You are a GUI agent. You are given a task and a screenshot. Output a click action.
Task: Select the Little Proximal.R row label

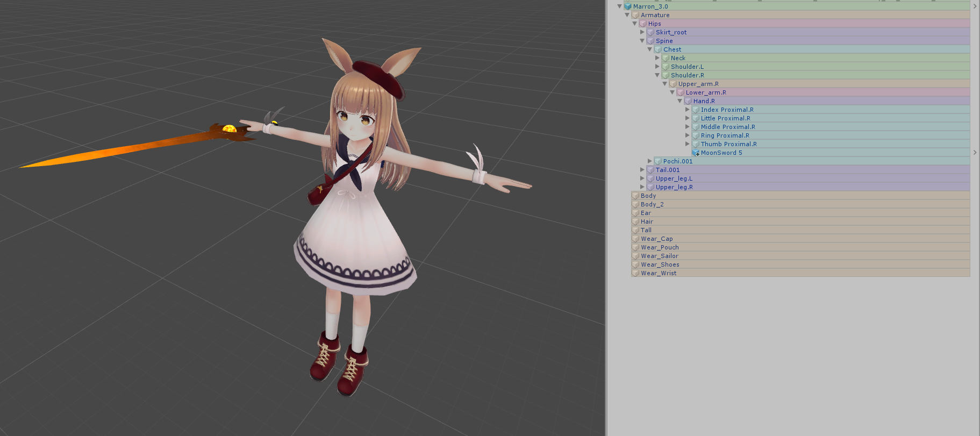click(x=726, y=118)
